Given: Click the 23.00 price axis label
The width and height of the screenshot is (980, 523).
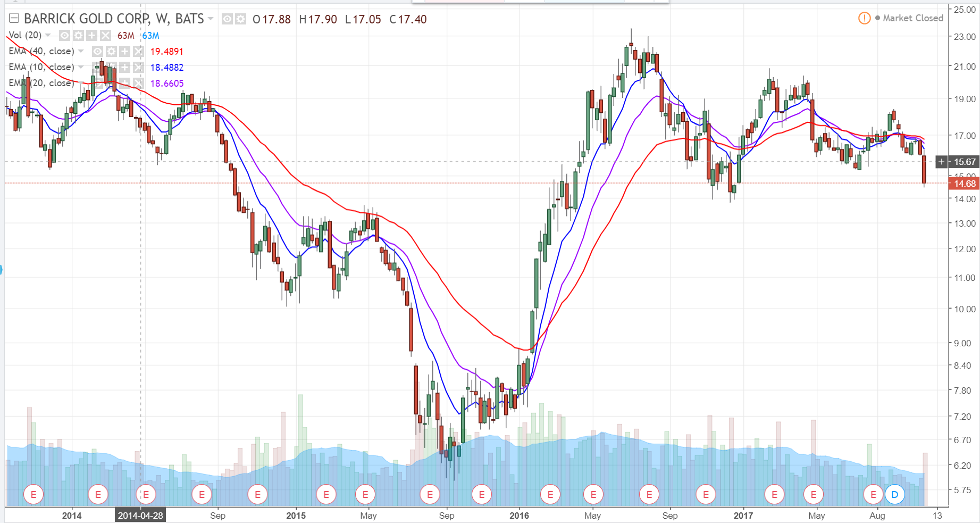Looking at the screenshot, I should 965,37.
